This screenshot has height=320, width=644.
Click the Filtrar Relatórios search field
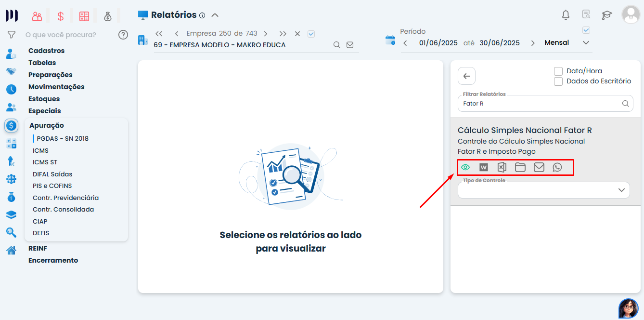[x=539, y=103]
